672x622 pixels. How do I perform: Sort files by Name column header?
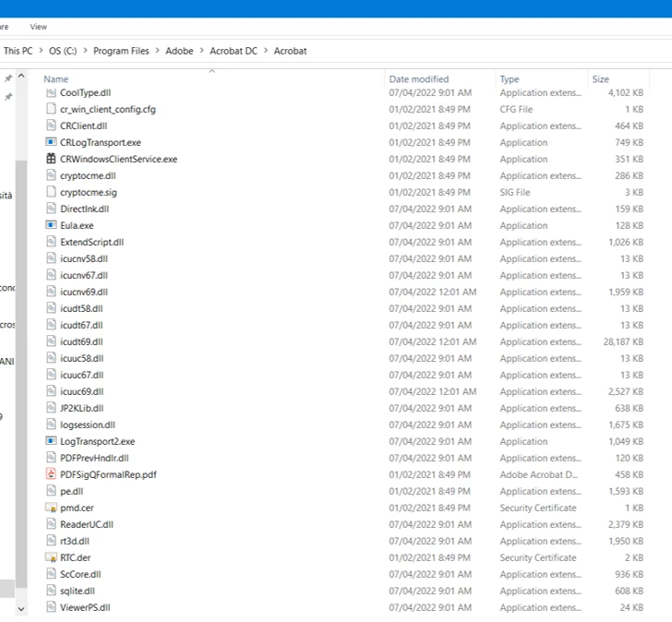[x=55, y=79]
